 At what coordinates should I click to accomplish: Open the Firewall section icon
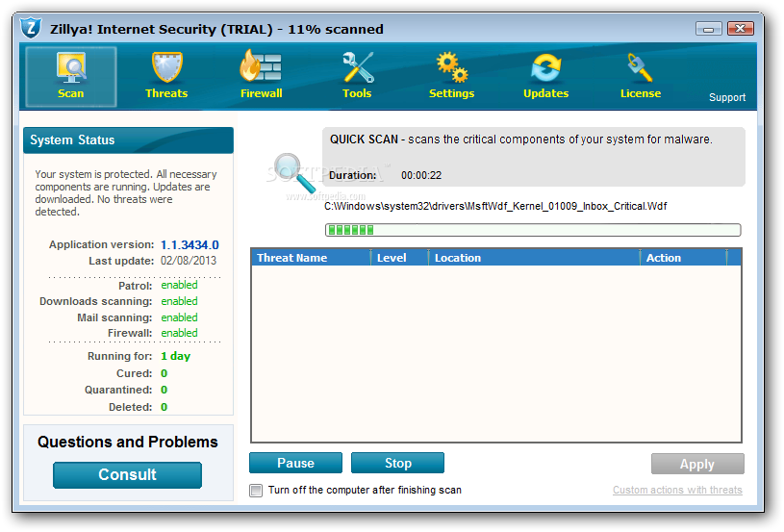pyautogui.click(x=261, y=68)
